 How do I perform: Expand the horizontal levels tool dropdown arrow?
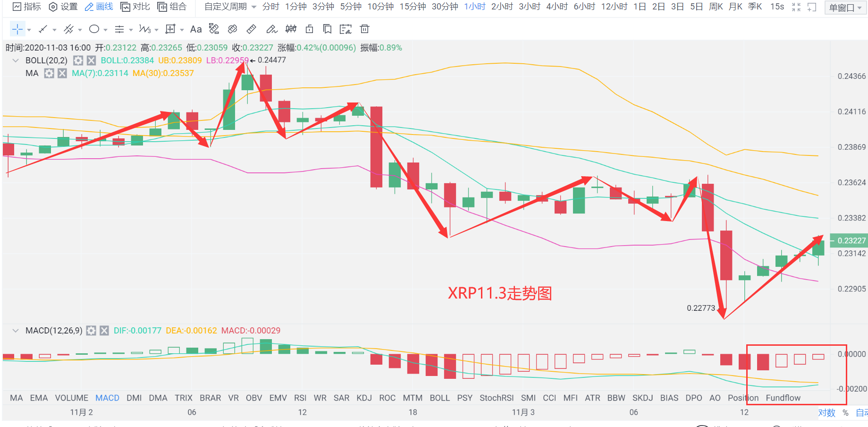[131, 30]
